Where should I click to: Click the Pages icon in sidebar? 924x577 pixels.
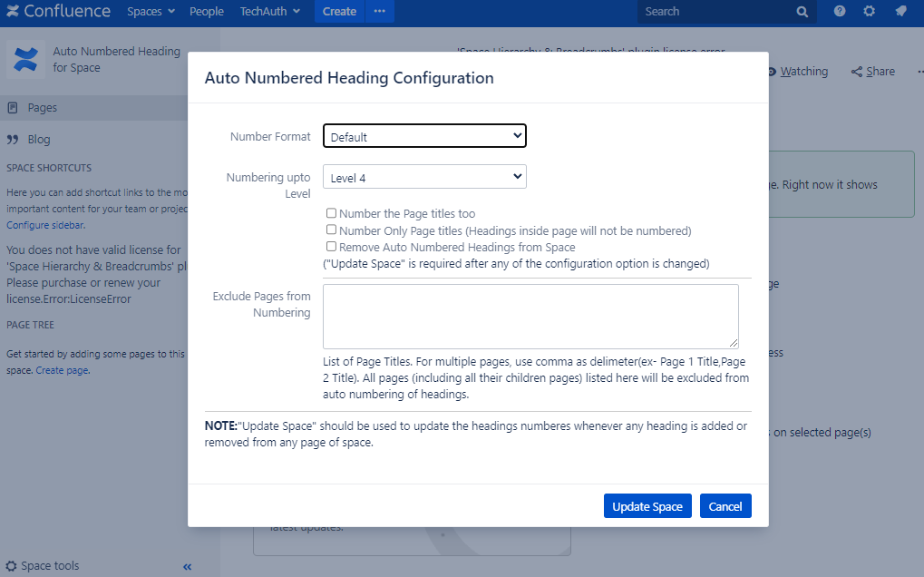click(x=13, y=108)
